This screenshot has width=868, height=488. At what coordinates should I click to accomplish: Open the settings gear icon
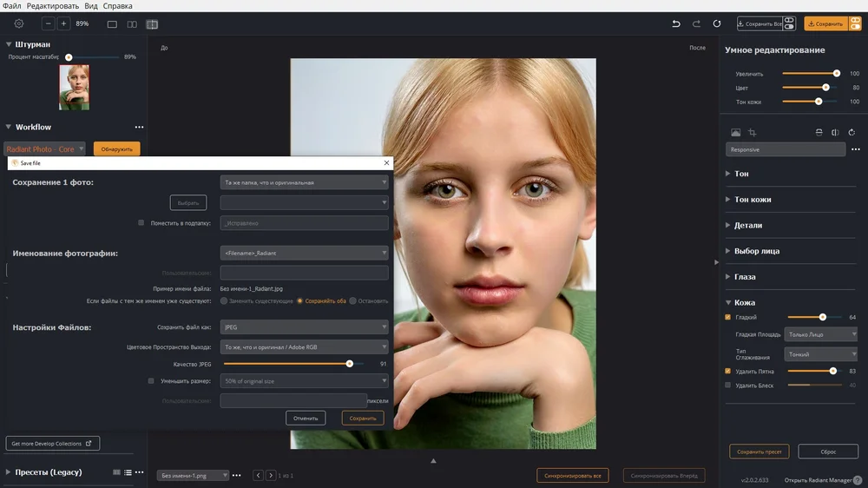tap(19, 23)
